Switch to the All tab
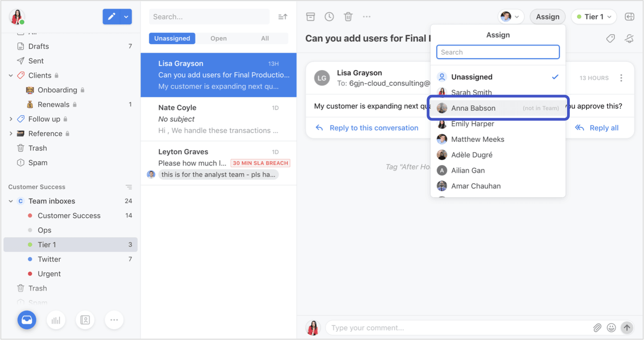Image resolution: width=644 pixels, height=340 pixels. click(x=265, y=39)
